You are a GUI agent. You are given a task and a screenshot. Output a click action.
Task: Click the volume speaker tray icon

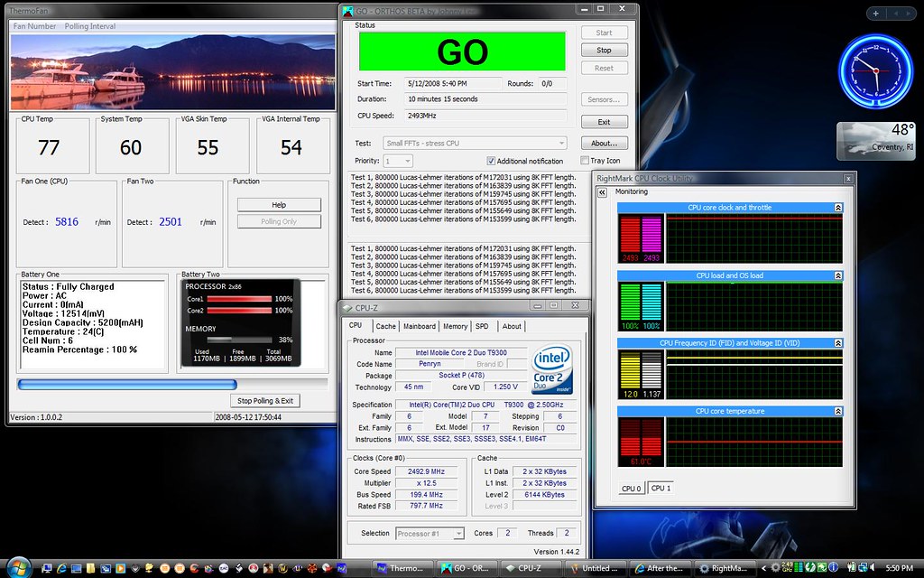pos(873,567)
